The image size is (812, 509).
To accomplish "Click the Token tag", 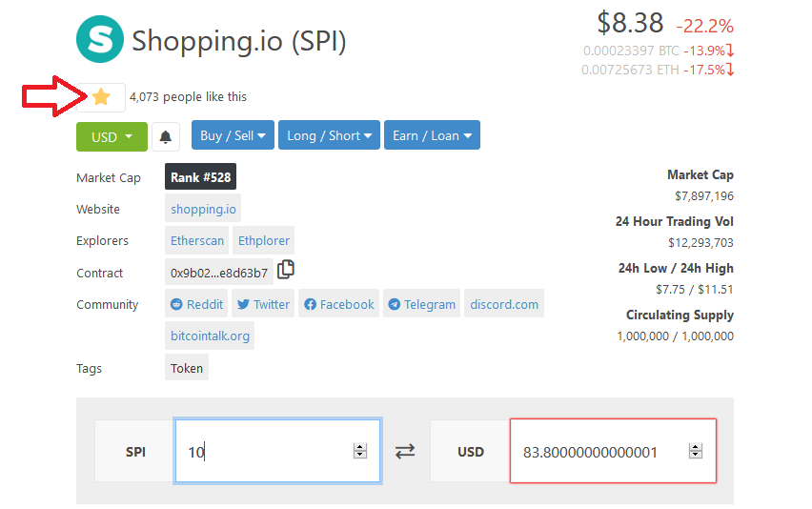I will click(x=187, y=368).
